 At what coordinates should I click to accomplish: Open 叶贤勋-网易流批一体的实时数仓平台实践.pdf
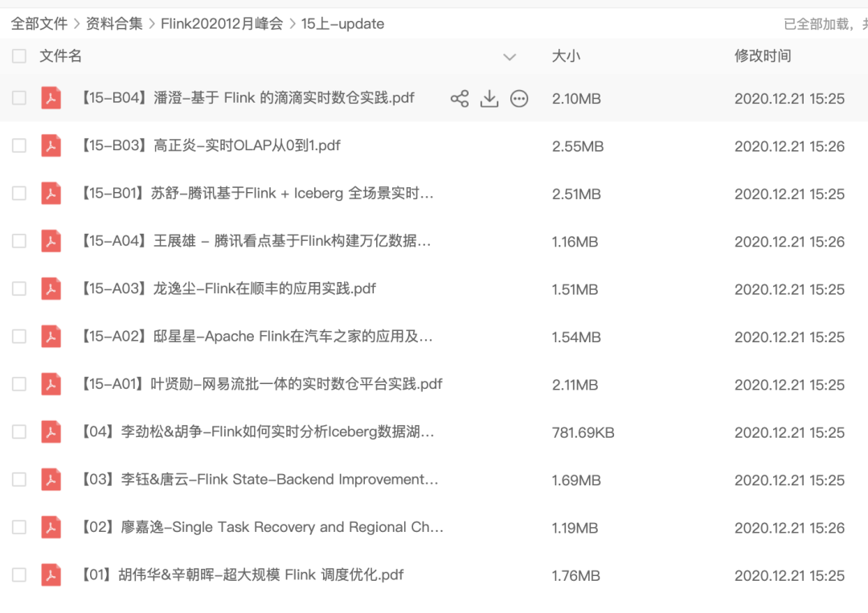pos(261,384)
